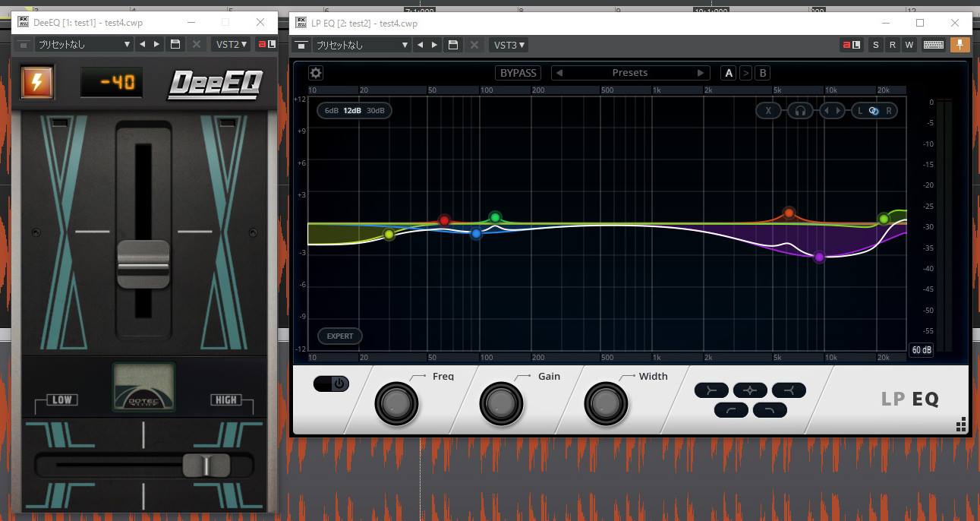Viewport: 980px width, 521px height.
Task: Toggle the DeeEQ lightning power button
Action: pos(36,83)
